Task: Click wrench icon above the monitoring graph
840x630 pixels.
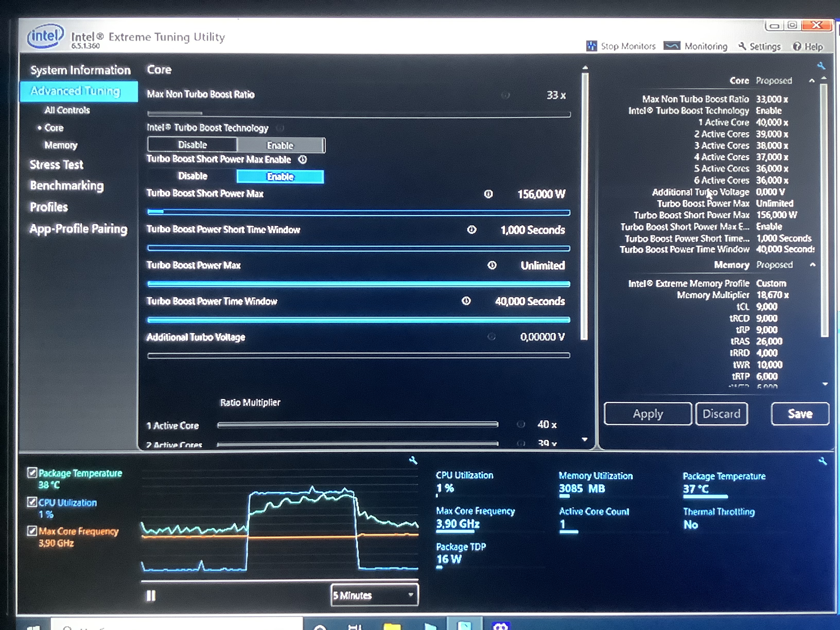Action: [x=413, y=461]
